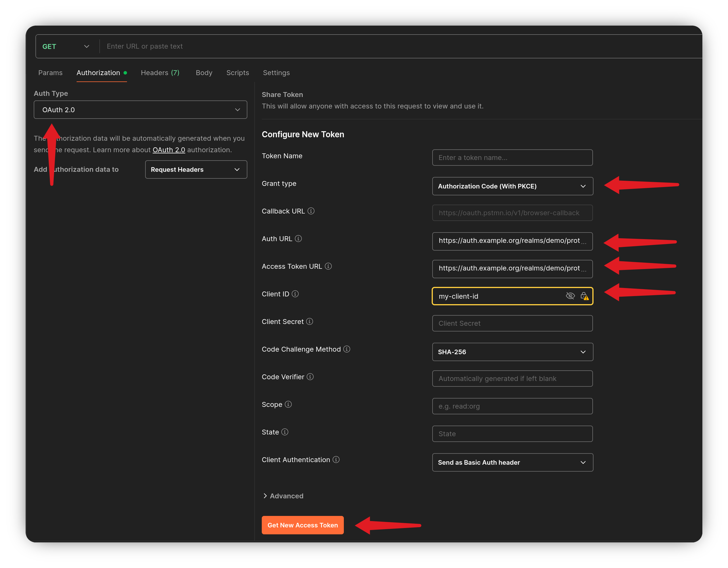Viewport: 728px width, 568px height.
Task: Toggle Client ID visibility eye icon
Action: click(570, 296)
